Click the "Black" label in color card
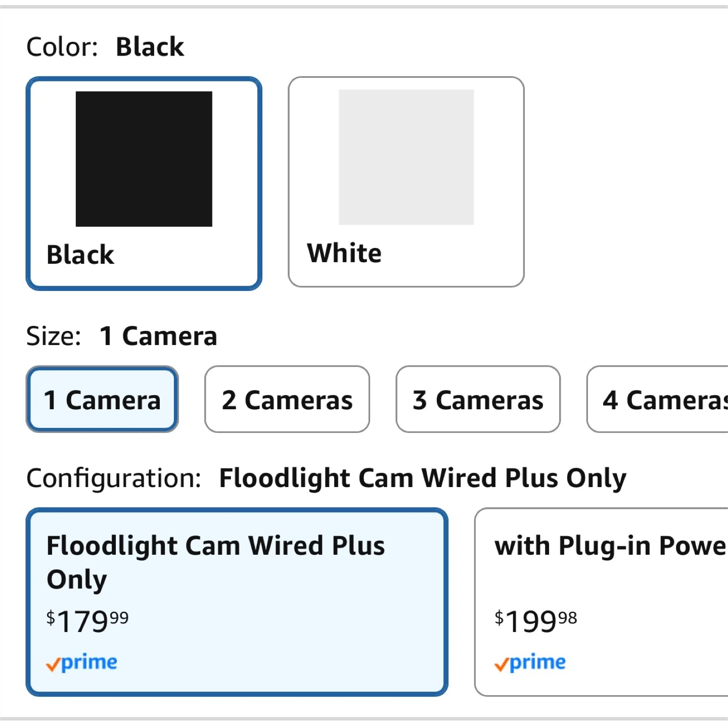The height and width of the screenshot is (725, 728). pos(80,255)
